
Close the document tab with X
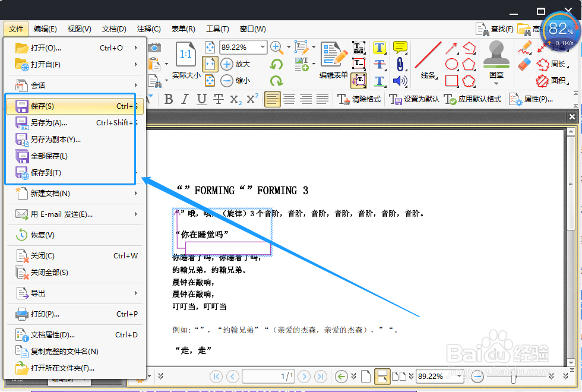572,116
